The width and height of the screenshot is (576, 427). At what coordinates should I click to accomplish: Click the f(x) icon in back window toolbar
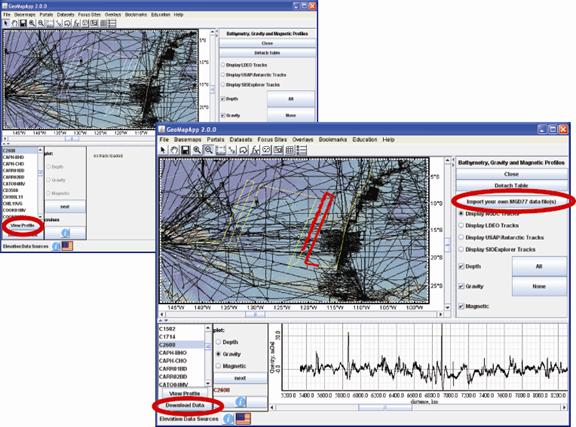pyautogui.click(x=76, y=23)
